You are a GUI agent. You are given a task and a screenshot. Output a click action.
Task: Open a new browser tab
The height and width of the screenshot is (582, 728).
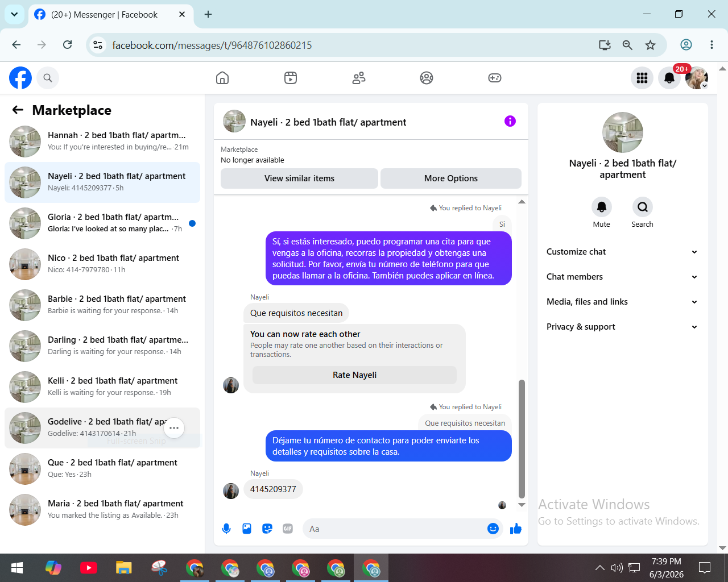coord(208,14)
